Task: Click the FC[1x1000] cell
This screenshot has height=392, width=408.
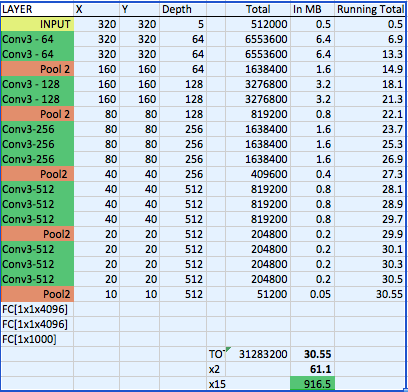Action: 37,339
